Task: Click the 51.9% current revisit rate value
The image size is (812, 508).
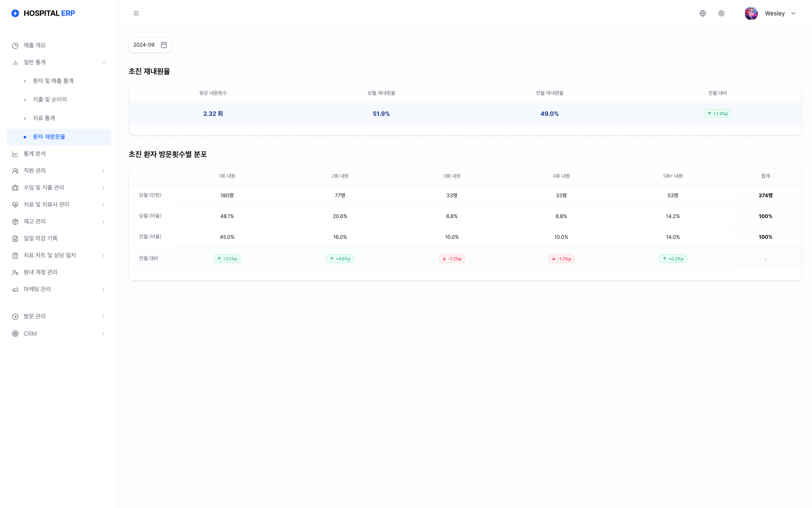Action: [381, 113]
